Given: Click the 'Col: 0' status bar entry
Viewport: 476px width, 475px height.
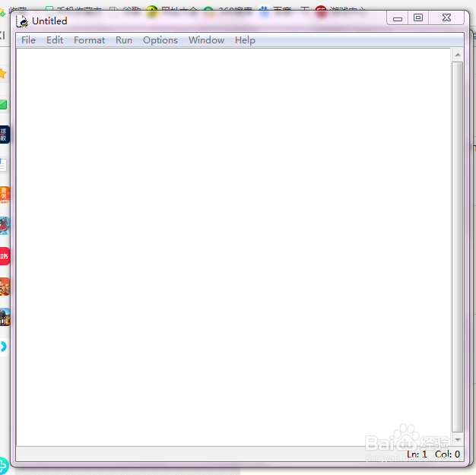Looking at the screenshot, I should point(447,454).
